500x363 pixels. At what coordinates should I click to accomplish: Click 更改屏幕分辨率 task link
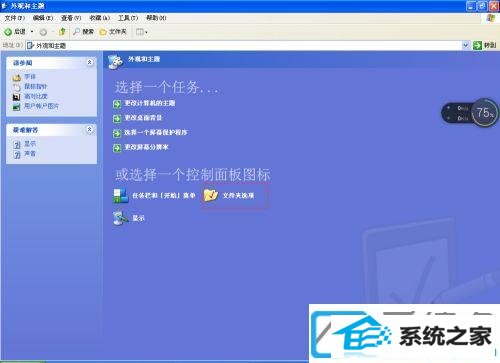pos(146,147)
